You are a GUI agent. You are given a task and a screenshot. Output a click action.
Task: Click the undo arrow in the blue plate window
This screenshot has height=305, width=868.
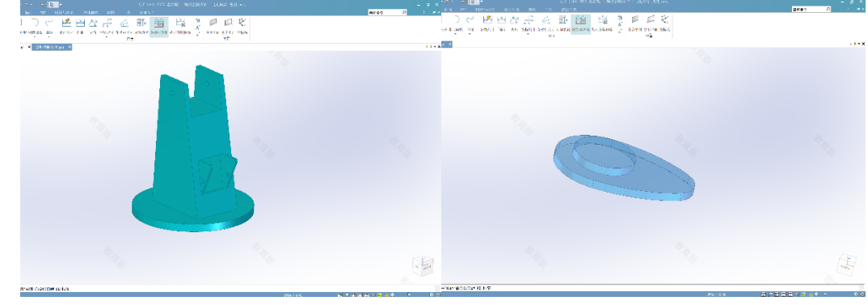(x=457, y=20)
